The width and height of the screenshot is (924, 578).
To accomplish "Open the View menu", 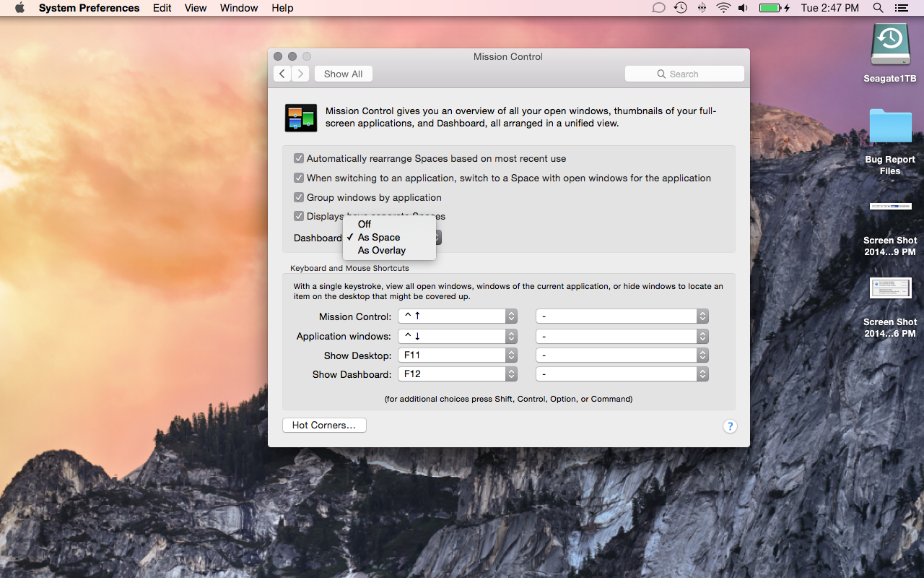I will (x=196, y=8).
